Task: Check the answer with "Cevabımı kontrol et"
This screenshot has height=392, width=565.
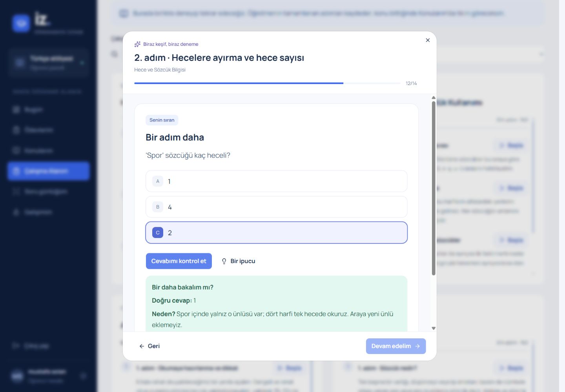Action: 179,261
